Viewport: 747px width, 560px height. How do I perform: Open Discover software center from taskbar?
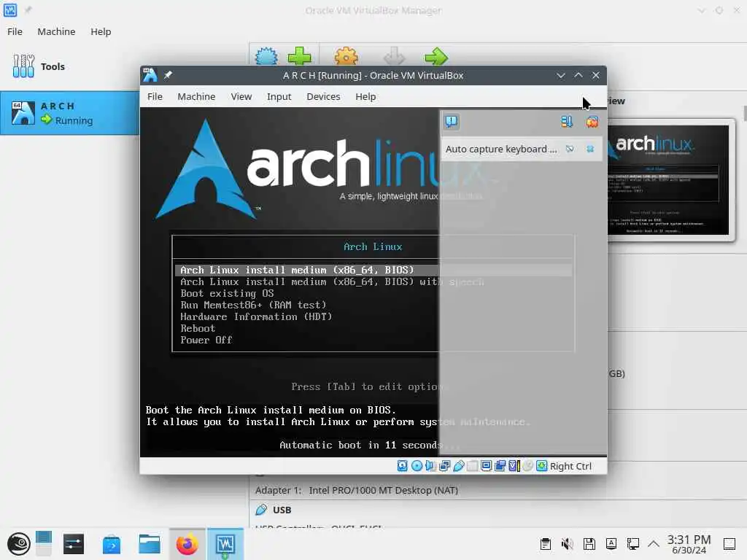(x=112, y=544)
